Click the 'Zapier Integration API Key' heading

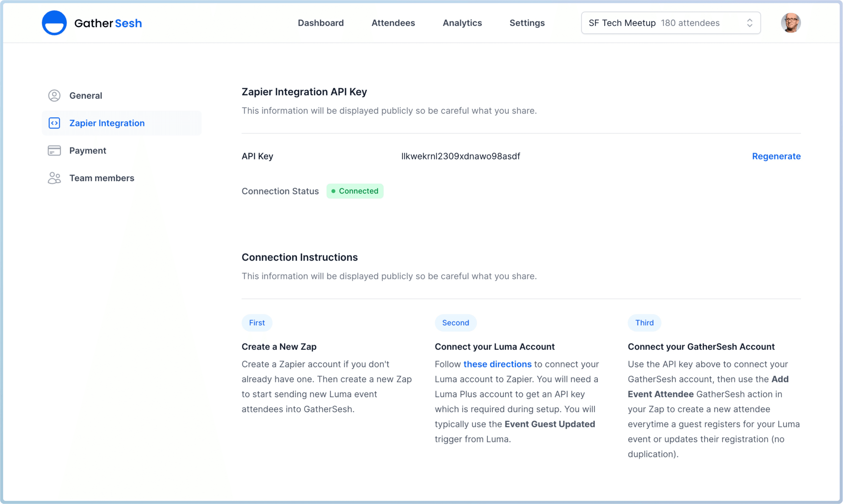304,92
